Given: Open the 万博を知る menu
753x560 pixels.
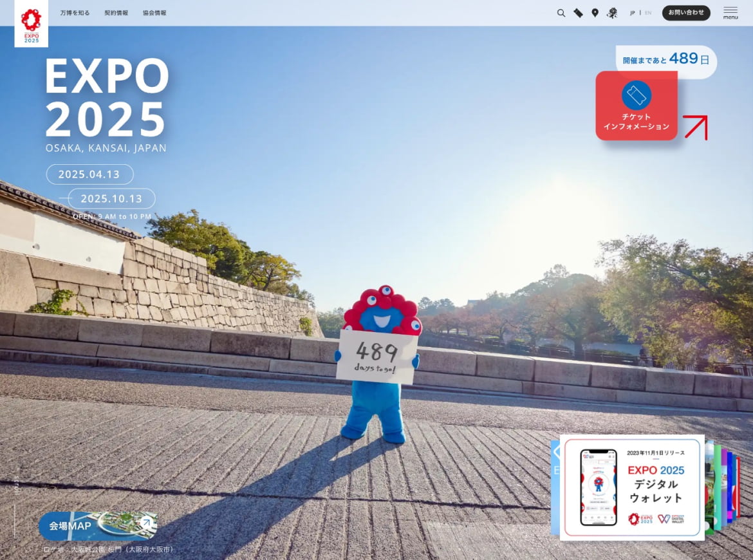Looking at the screenshot, I should click(x=75, y=13).
